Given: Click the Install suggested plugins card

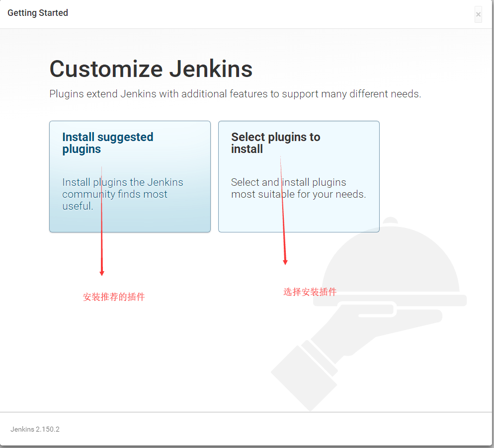Looking at the screenshot, I should [130, 177].
